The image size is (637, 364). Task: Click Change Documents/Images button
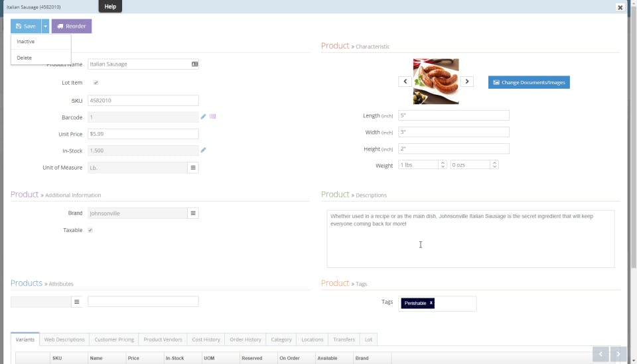coord(529,82)
